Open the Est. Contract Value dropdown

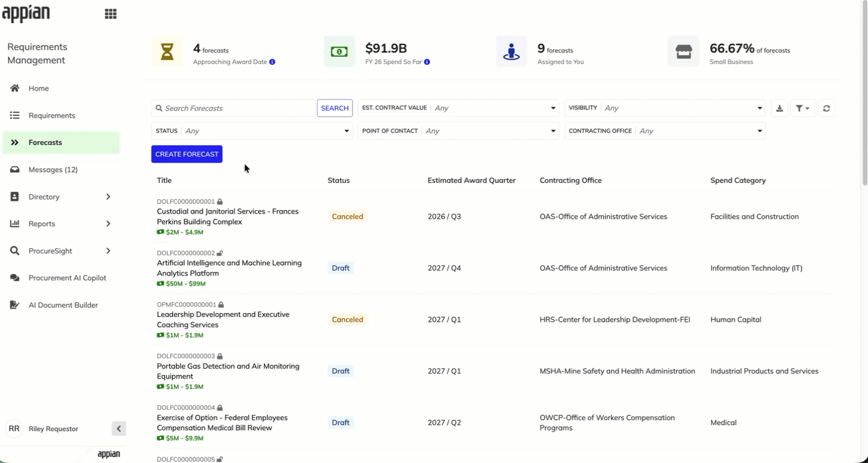click(x=458, y=108)
